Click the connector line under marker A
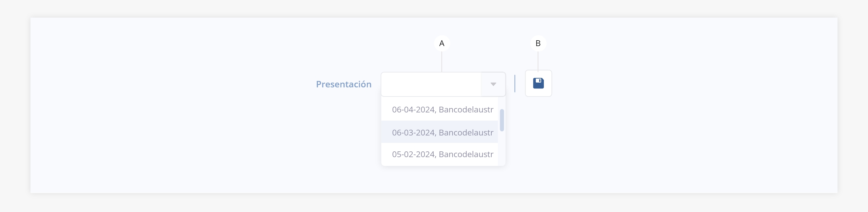The width and height of the screenshot is (868, 212). tap(441, 62)
